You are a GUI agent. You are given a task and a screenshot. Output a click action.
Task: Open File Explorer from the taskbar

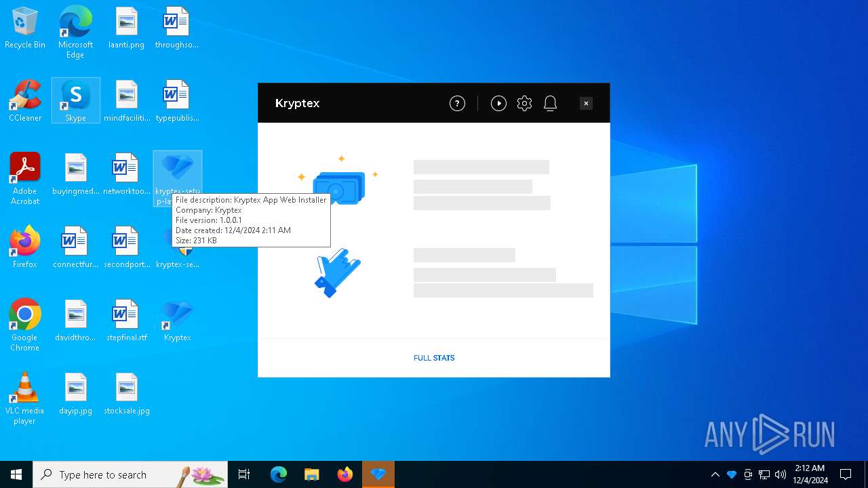tap(311, 474)
